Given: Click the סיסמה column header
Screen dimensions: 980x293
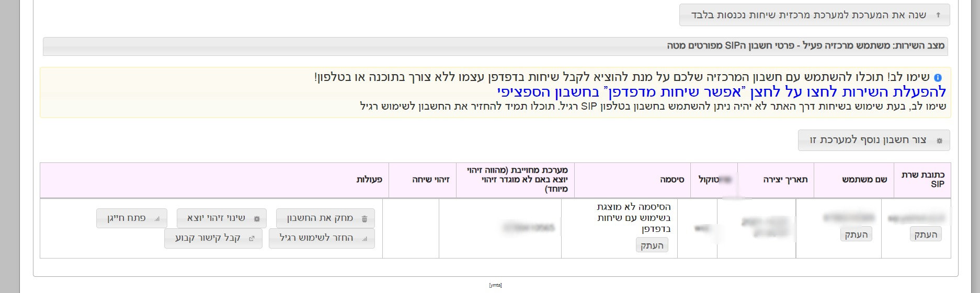Looking at the screenshot, I should (x=671, y=180).
